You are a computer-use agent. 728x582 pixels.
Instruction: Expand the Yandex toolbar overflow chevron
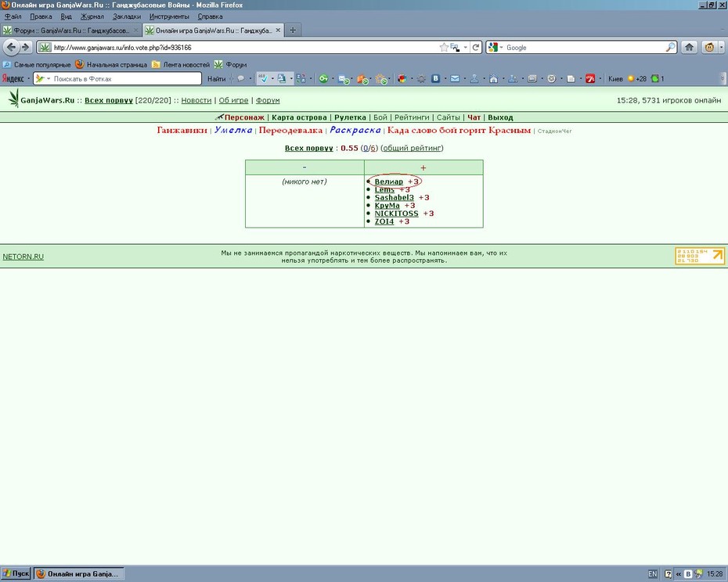pyautogui.click(x=723, y=79)
